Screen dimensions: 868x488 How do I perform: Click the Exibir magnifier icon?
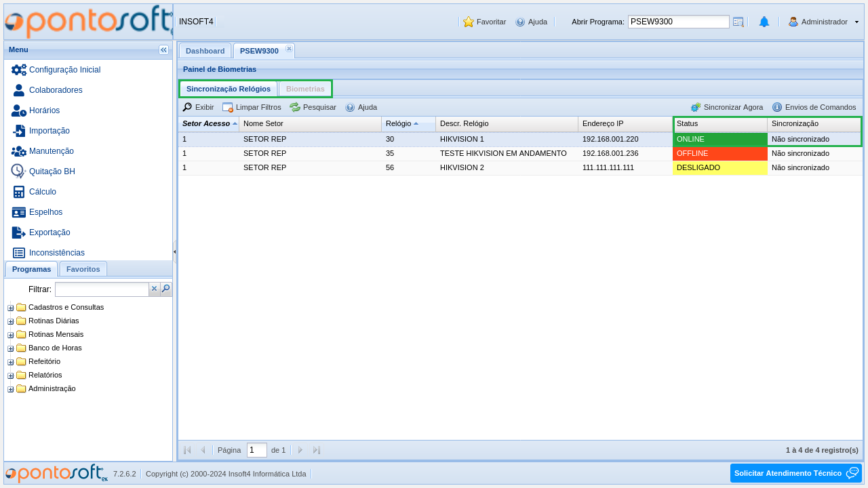pyautogui.click(x=187, y=107)
